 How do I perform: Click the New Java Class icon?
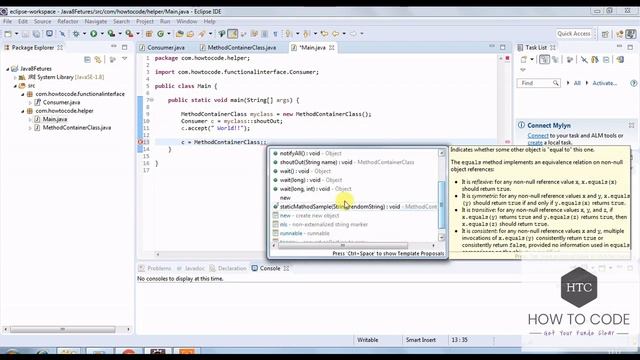pos(160,34)
